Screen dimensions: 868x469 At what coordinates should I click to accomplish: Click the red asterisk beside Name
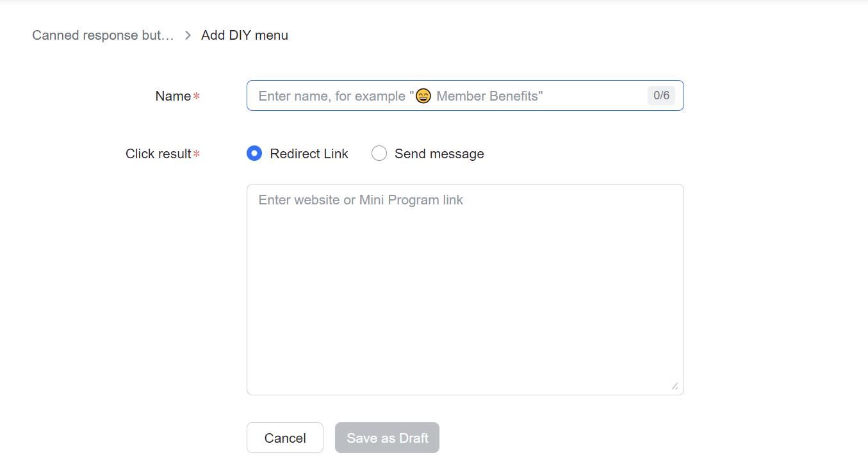196,96
